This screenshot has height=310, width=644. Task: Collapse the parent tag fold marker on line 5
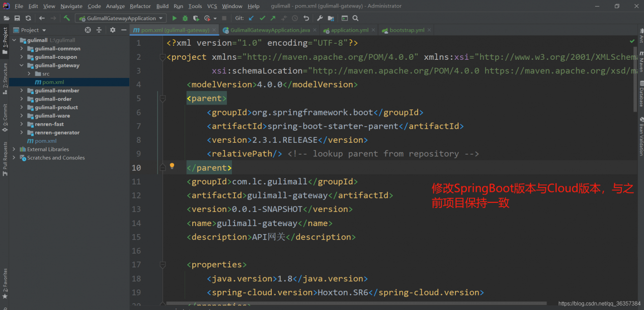(x=162, y=98)
